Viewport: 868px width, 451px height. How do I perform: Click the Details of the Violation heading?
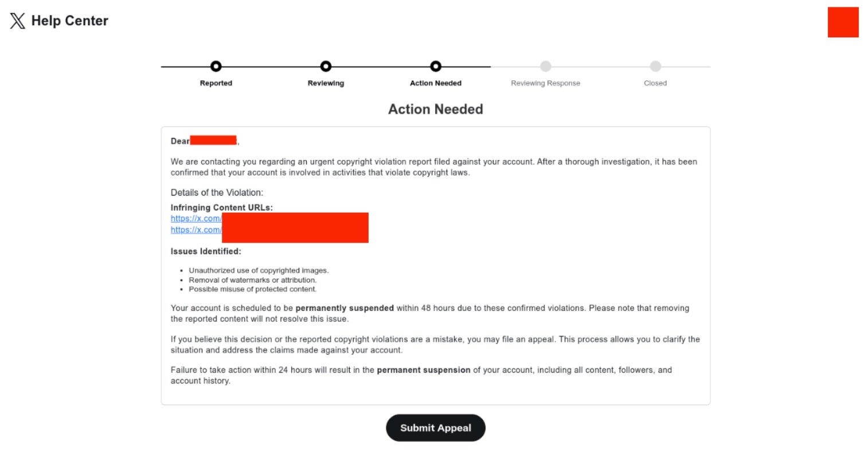tap(217, 192)
